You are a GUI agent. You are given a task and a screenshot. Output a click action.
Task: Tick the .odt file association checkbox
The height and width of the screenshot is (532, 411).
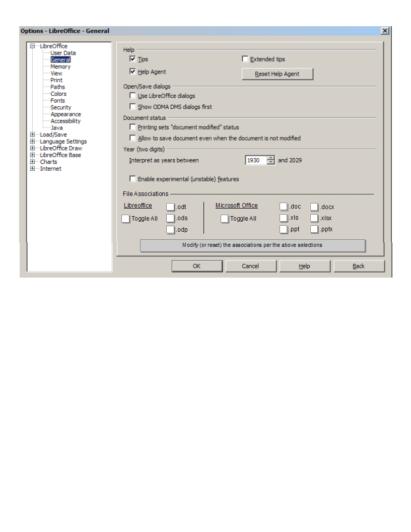pyautogui.click(x=170, y=207)
